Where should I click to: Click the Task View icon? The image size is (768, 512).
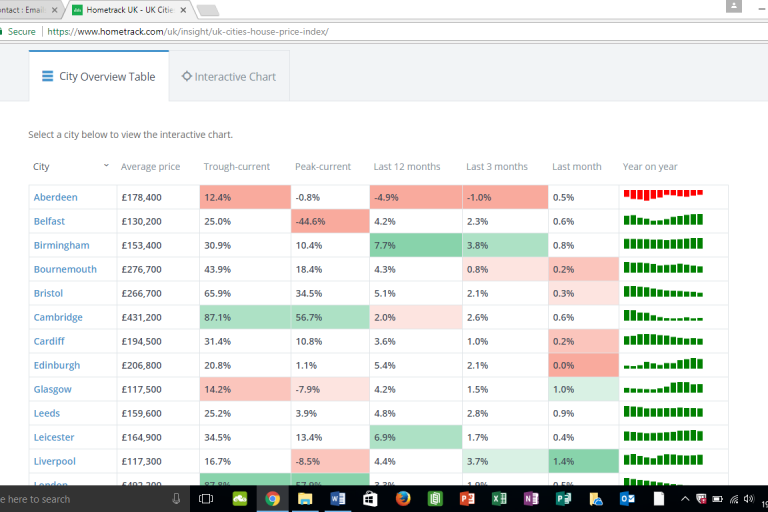click(207, 498)
